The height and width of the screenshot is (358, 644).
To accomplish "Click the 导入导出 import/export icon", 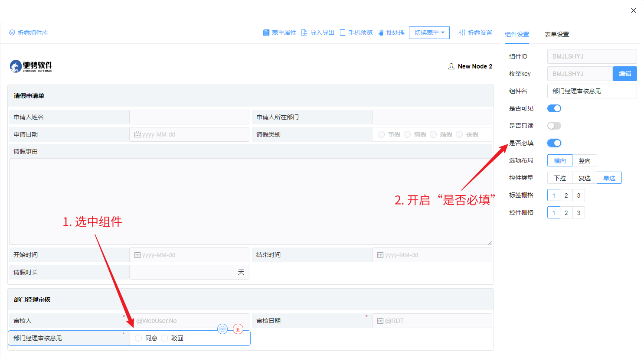I will pos(304,33).
